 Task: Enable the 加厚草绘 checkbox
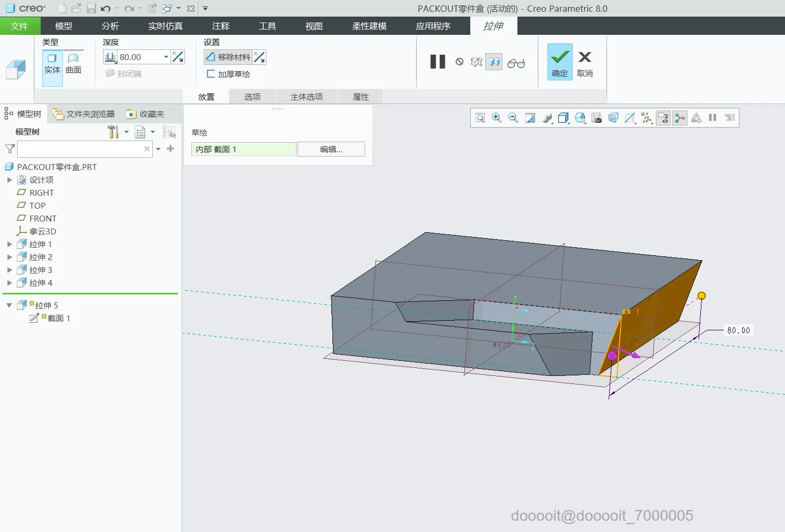211,74
